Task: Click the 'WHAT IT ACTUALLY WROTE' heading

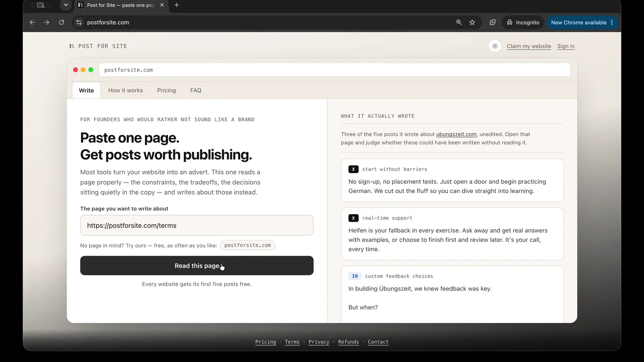Action: pos(378,116)
